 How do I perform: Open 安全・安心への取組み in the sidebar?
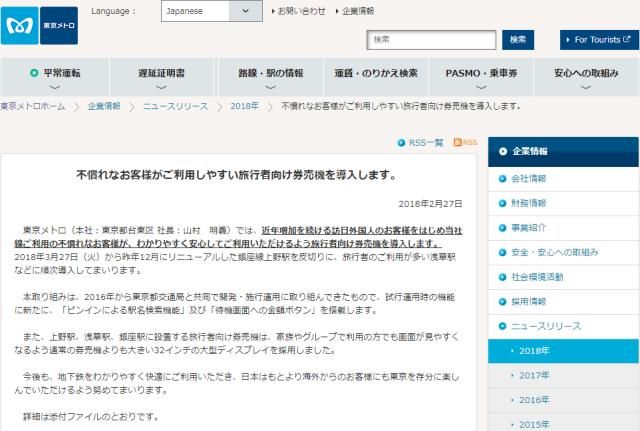tap(563, 252)
